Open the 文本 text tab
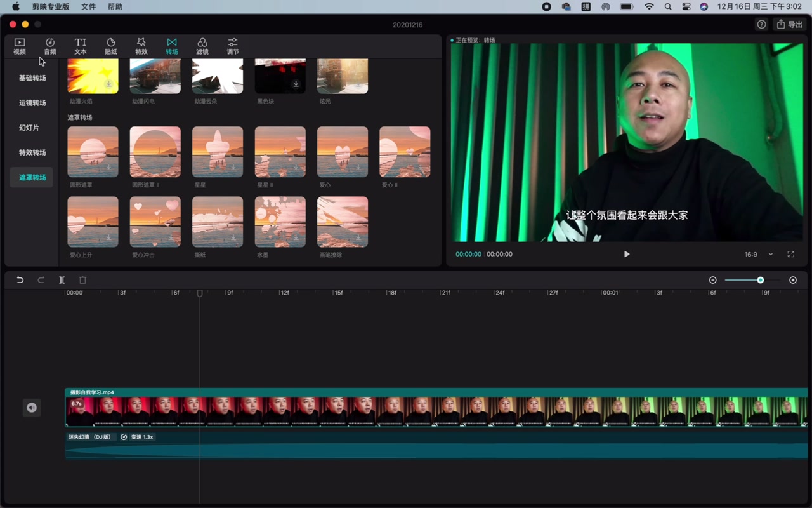 point(81,46)
